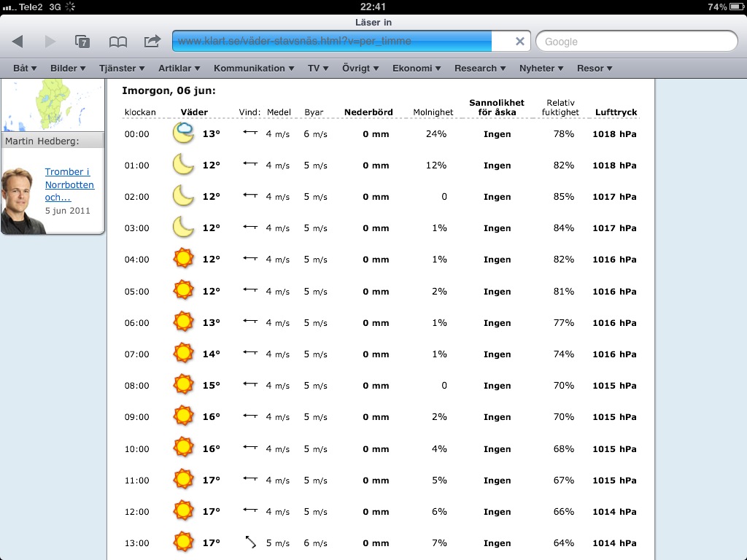Select the Sannolikhet för åska header
This screenshot has width=747, height=560.
[x=496, y=108]
